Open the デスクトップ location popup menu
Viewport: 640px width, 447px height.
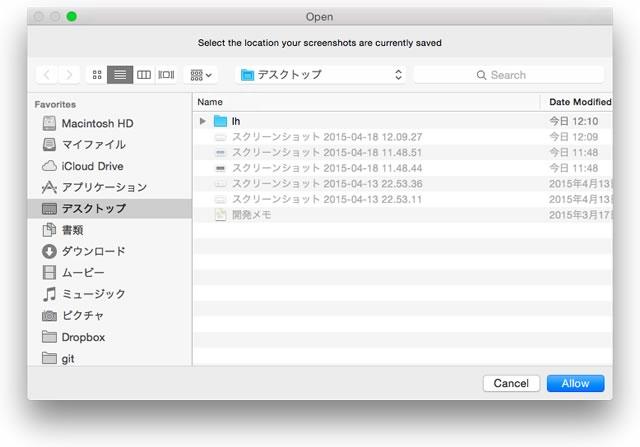coord(320,75)
